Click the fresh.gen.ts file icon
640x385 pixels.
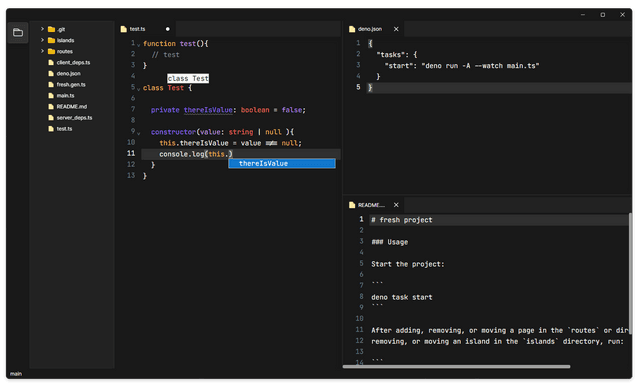click(51, 85)
